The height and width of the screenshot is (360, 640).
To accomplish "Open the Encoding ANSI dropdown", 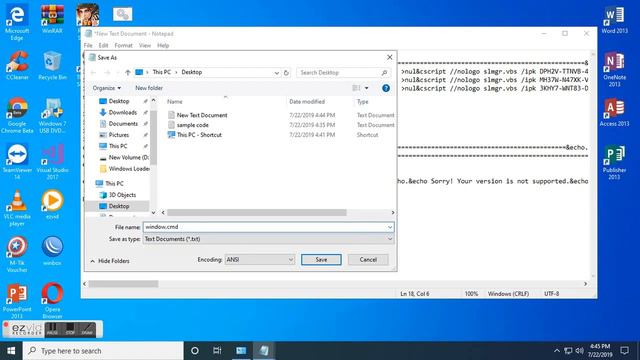I will 260,260.
